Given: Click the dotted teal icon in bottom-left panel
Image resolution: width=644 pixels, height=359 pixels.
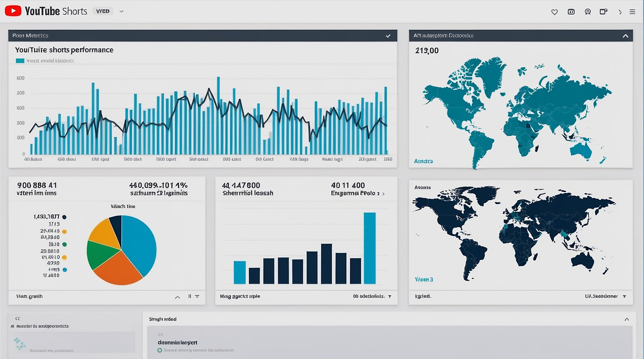Looking at the screenshot, I should click(x=20, y=343).
